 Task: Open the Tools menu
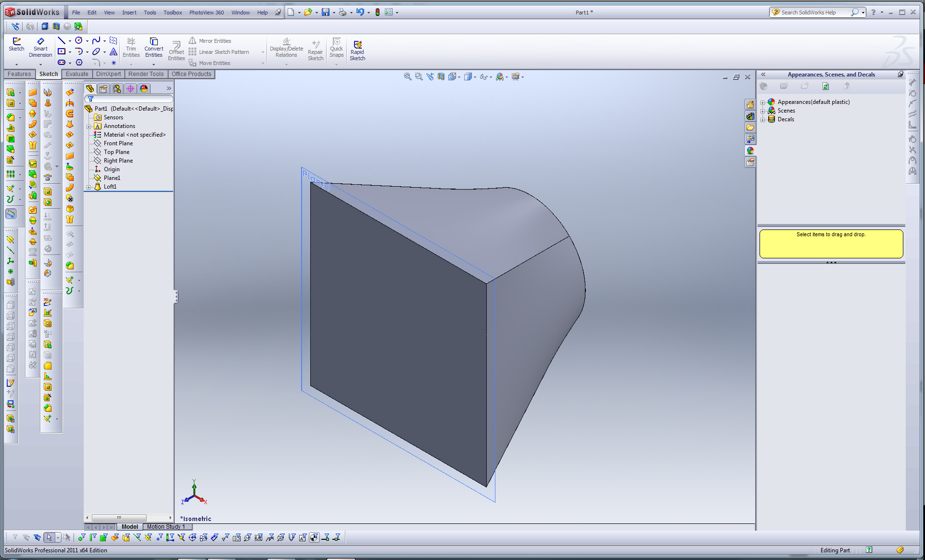click(150, 13)
